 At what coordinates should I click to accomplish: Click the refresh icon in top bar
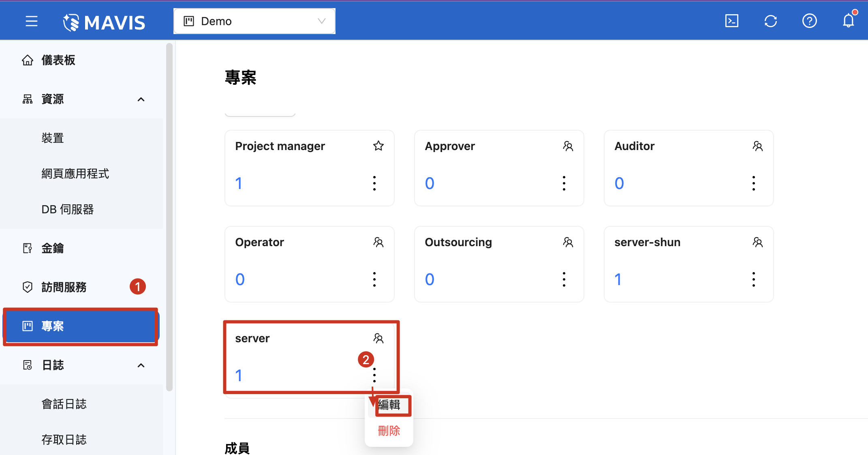click(770, 21)
